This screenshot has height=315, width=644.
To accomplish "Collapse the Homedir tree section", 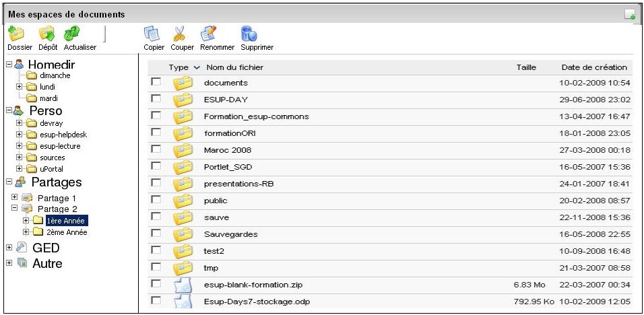I will [9, 65].
